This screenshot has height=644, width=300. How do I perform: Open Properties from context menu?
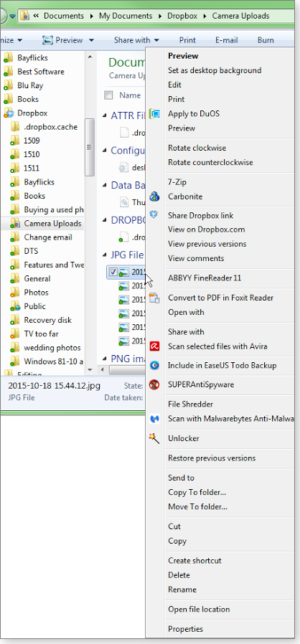tap(185, 629)
